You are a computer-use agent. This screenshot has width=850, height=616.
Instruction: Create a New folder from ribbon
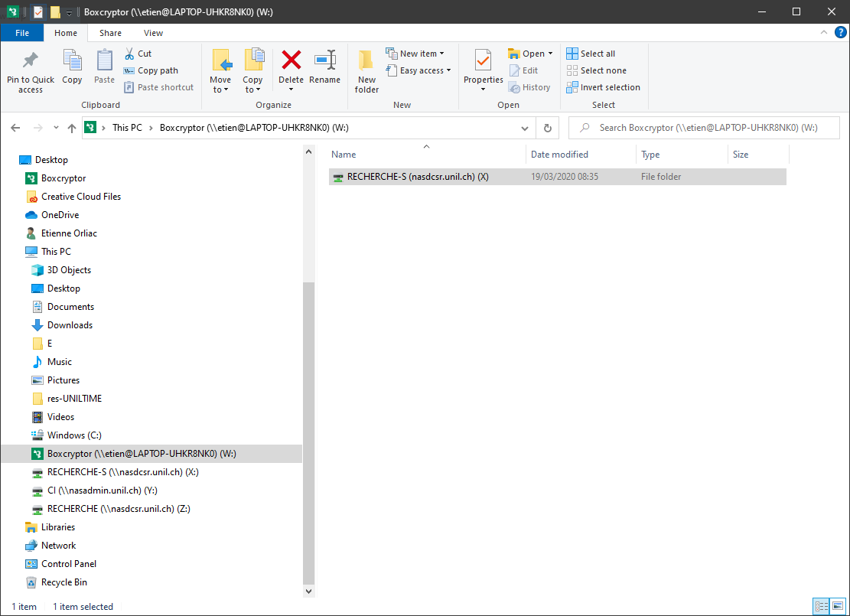point(366,70)
